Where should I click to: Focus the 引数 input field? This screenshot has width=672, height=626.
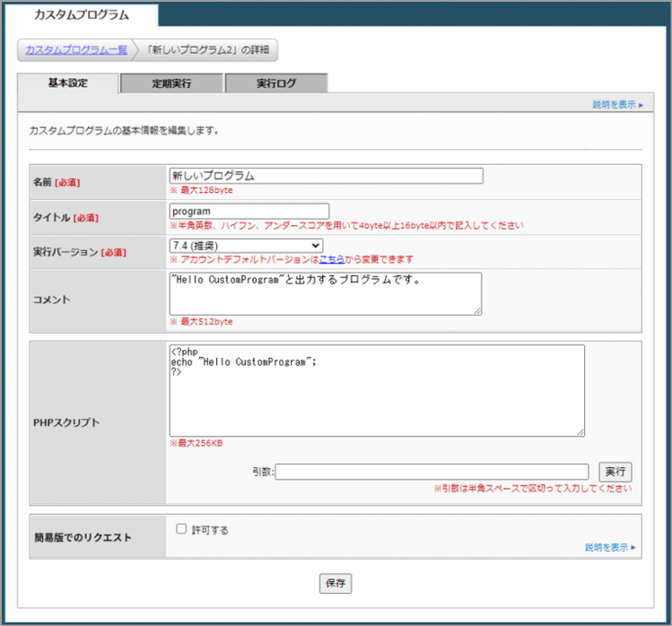click(x=432, y=472)
